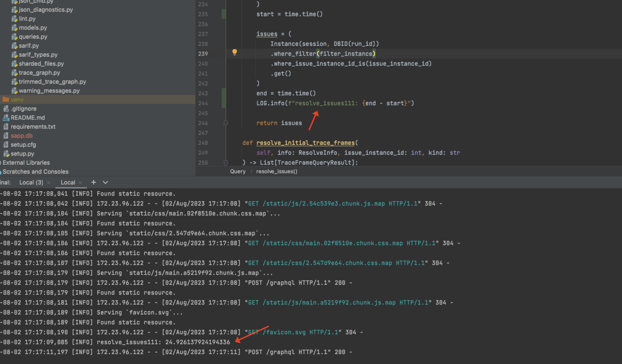Open the terminal tabs dropdown chevron
Screen dimensions: 622x364
pos(105,182)
